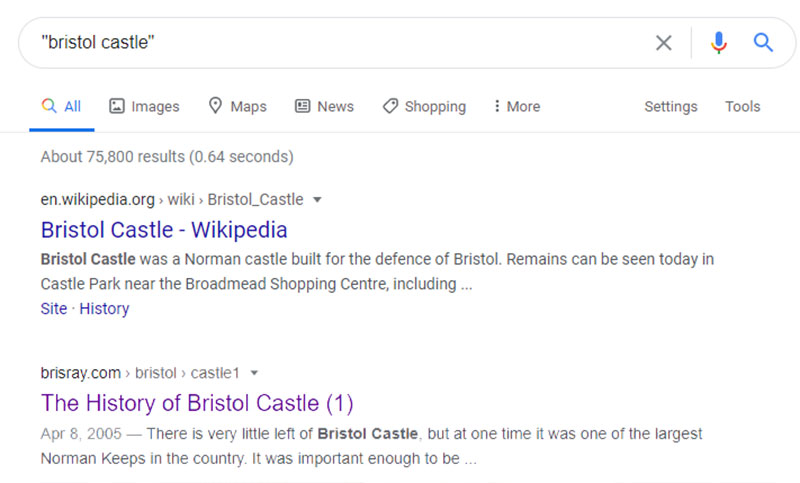The height and width of the screenshot is (483, 800).
Task: Click the en.wikipedia.org breadcrumb URL
Action: tap(172, 199)
